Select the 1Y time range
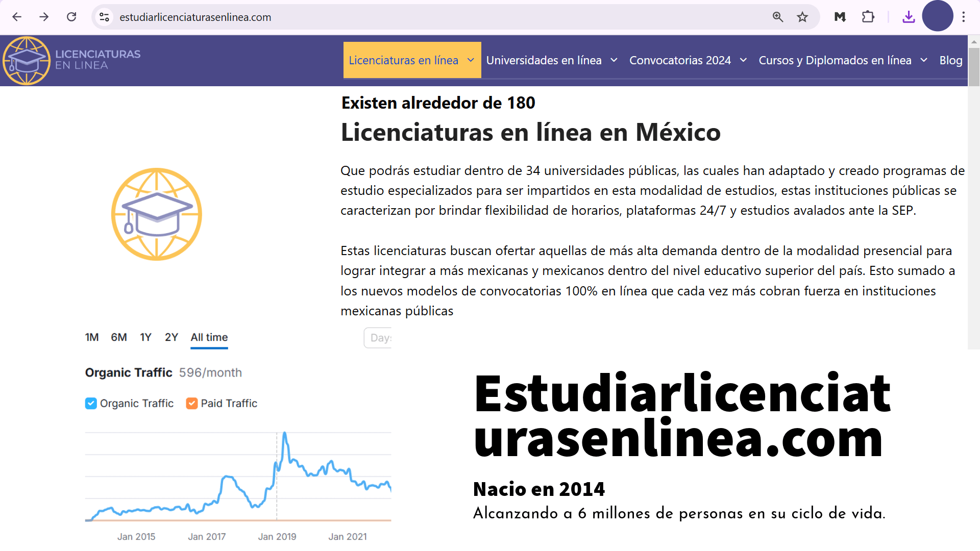Screen dimensions: 980x551 pos(145,337)
